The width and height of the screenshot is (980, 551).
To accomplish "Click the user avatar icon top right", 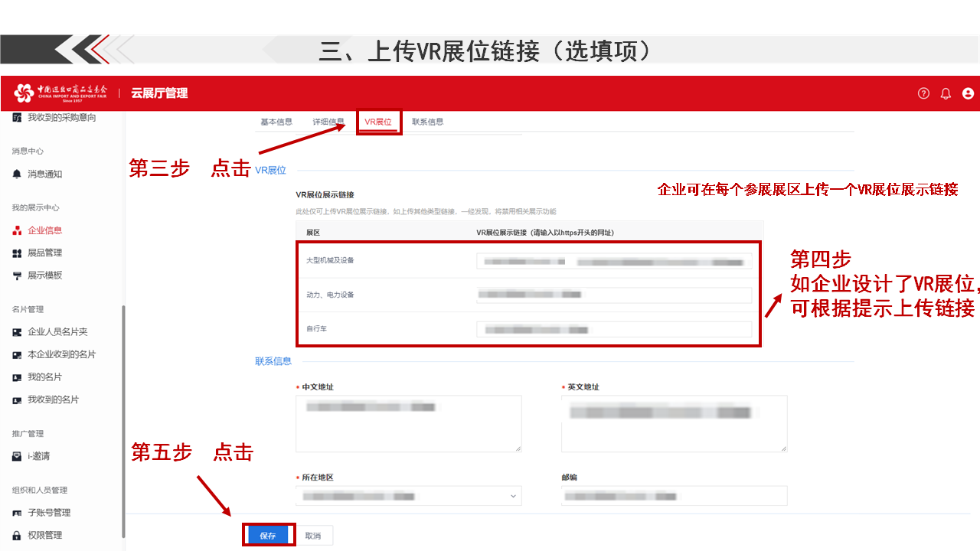I will click(x=968, y=93).
